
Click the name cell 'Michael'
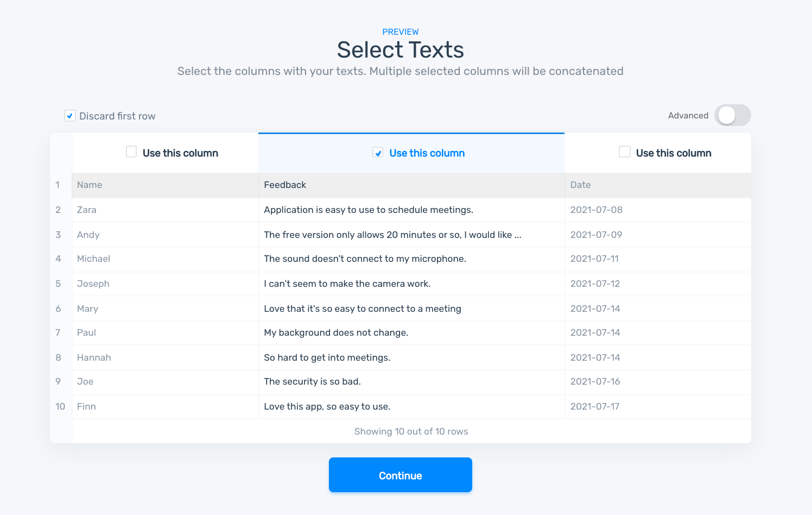tap(93, 259)
